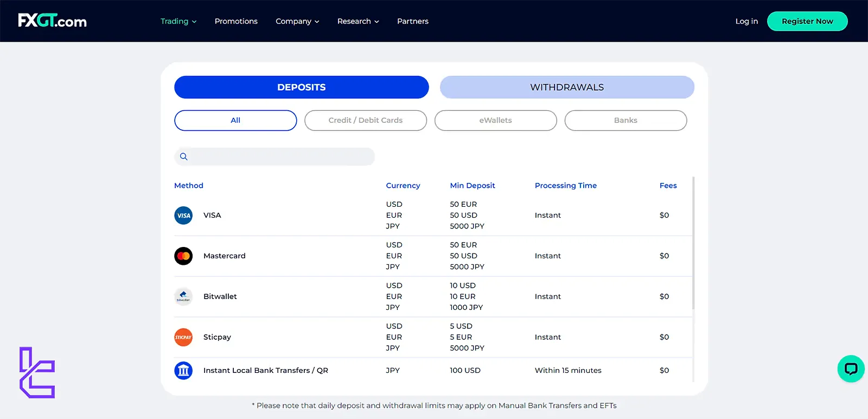Click the Log in link
The width and height of the screenshot is (868, 419).
tap(746, 21)
